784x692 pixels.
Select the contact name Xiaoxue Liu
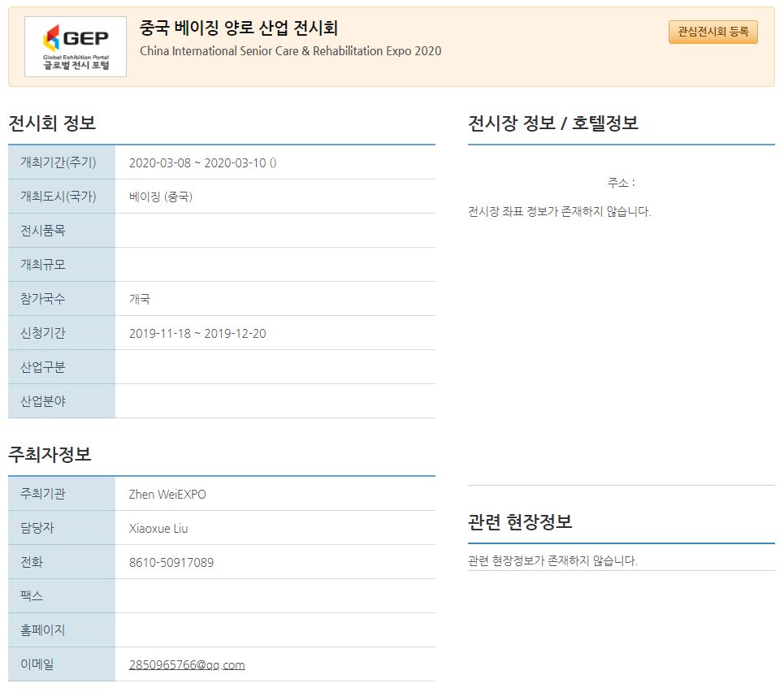(x=158, y=529)
